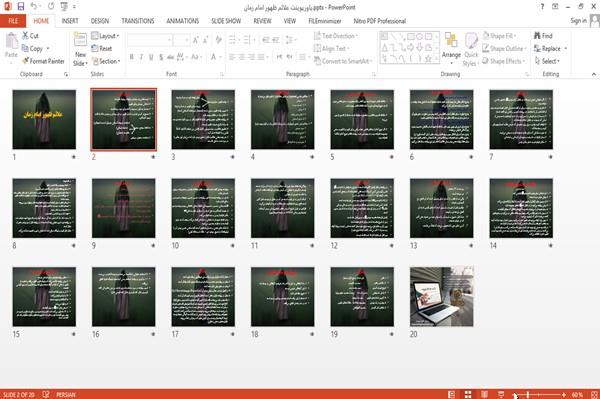
Task: Open the Section dropdown
Action: pos(106,61)
